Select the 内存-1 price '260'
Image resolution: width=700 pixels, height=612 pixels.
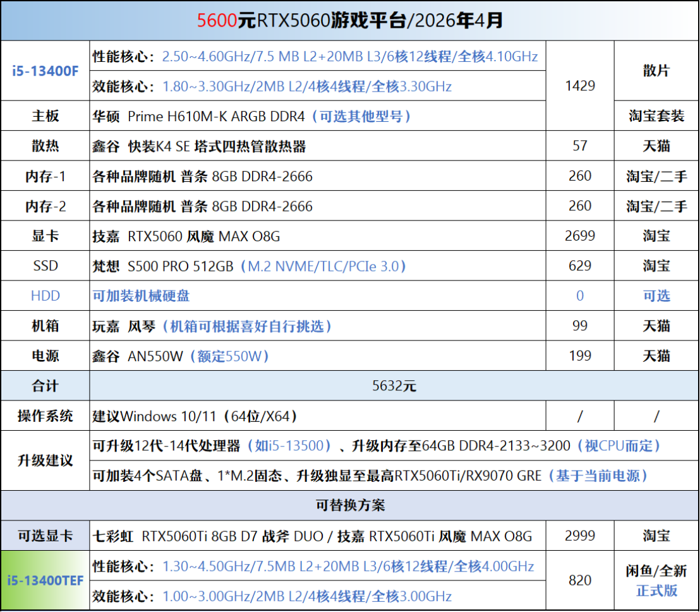click(x=580, y=176)
